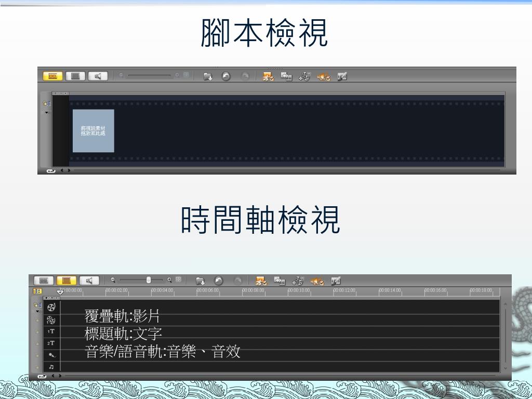Click the ruler at the 00:00:12.00 mark

pos(344,291)
